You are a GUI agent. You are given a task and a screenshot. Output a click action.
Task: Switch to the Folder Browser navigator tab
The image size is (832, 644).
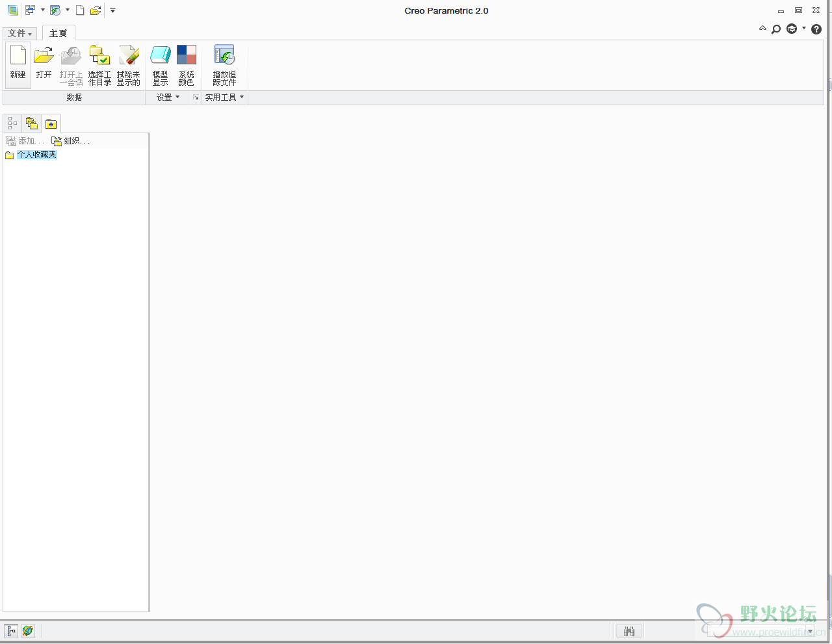point(32,123)
